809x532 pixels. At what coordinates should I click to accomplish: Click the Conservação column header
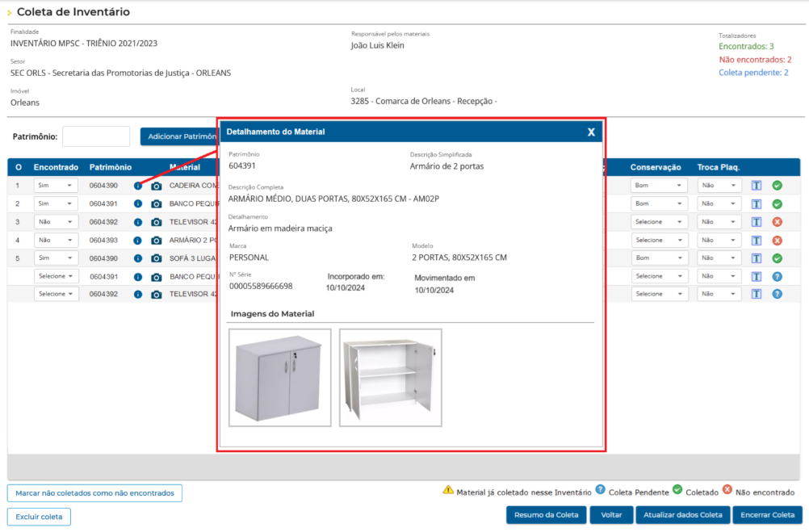tap(656, 167)
